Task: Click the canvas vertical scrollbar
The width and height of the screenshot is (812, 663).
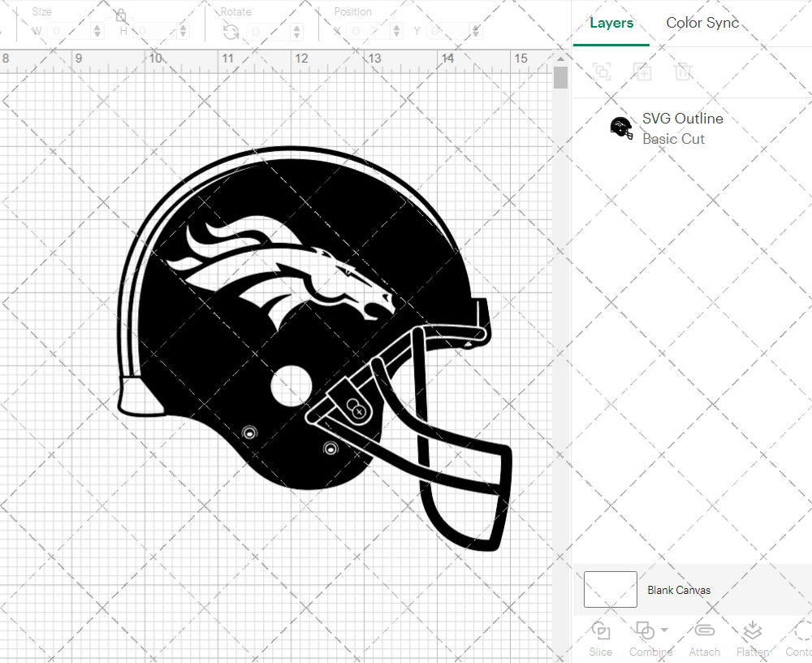Action: pyautogui.click(x=560, y=76)
